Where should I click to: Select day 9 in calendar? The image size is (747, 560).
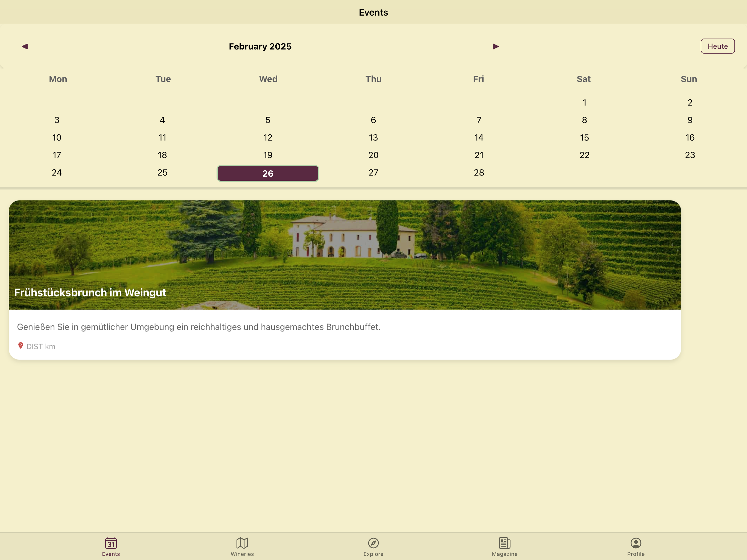(x=690, y=120)
